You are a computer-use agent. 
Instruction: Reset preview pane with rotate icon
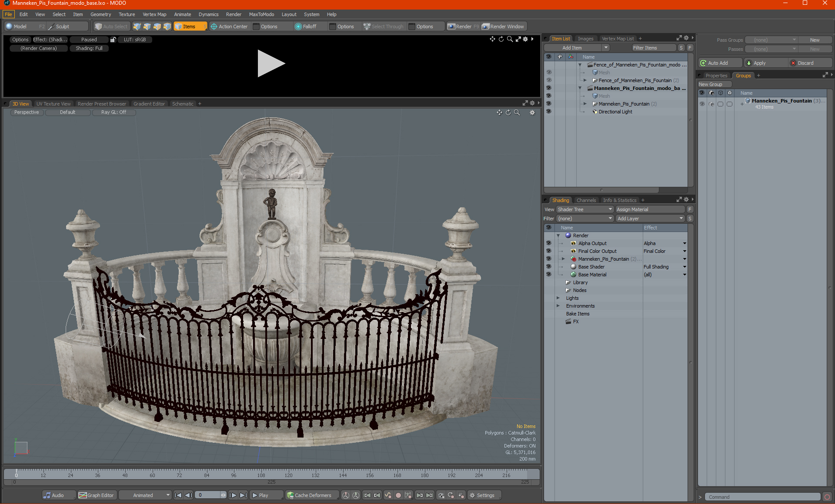pyautogui.click(x=501, y=39)
